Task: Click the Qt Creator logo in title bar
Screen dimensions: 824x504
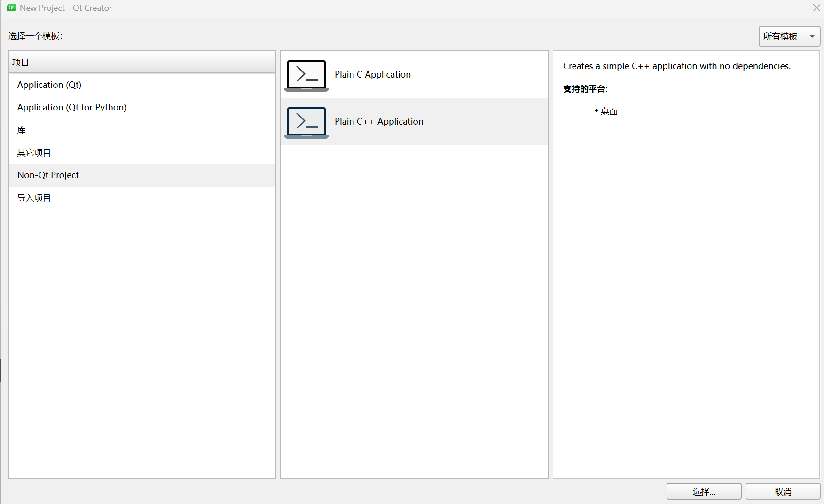Action: tap(12, 8)
